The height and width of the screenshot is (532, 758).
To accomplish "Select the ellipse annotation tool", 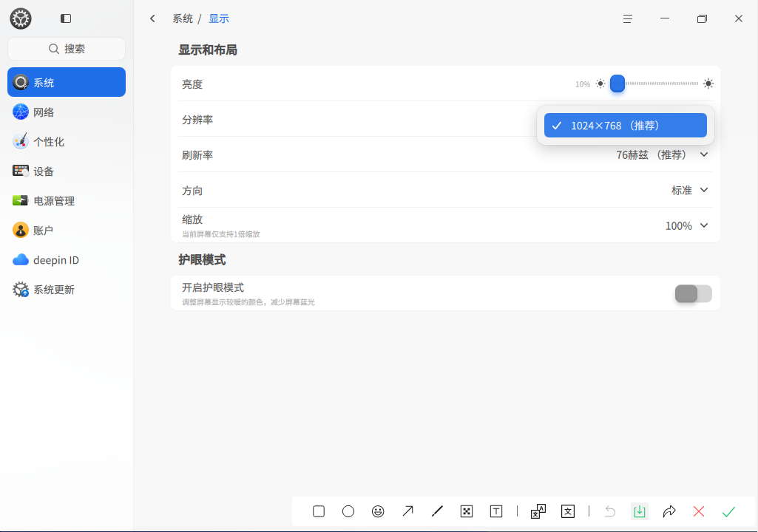I will click(x=348, y=511).
